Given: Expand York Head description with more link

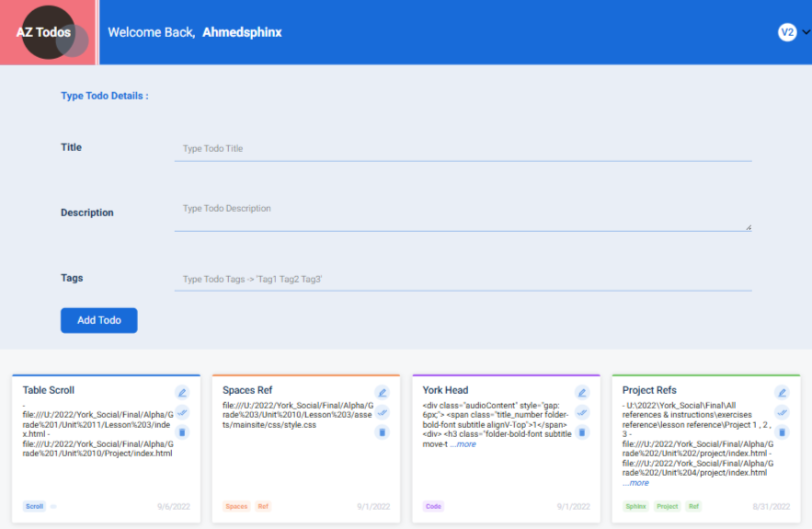Looking at the screenshot, I should pos(463,444).
